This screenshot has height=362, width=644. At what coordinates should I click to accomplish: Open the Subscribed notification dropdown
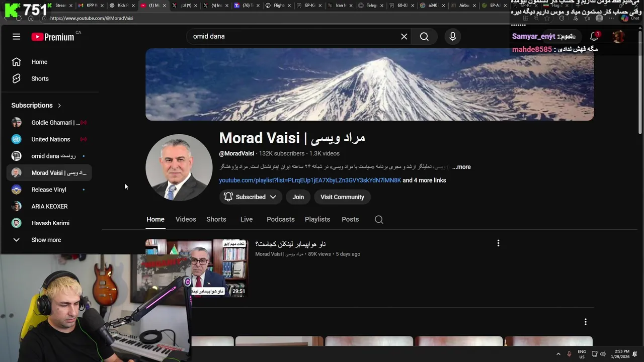point(250,197)
